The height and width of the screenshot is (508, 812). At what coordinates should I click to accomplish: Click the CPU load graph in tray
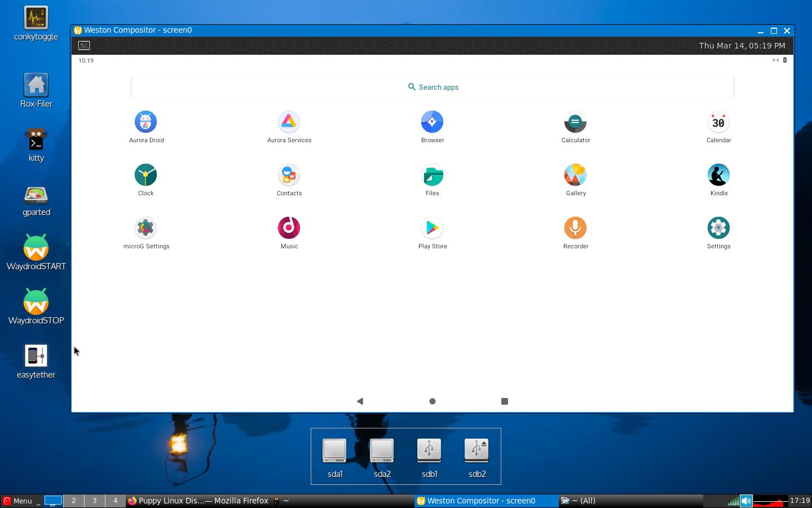(x=771, y=501)
